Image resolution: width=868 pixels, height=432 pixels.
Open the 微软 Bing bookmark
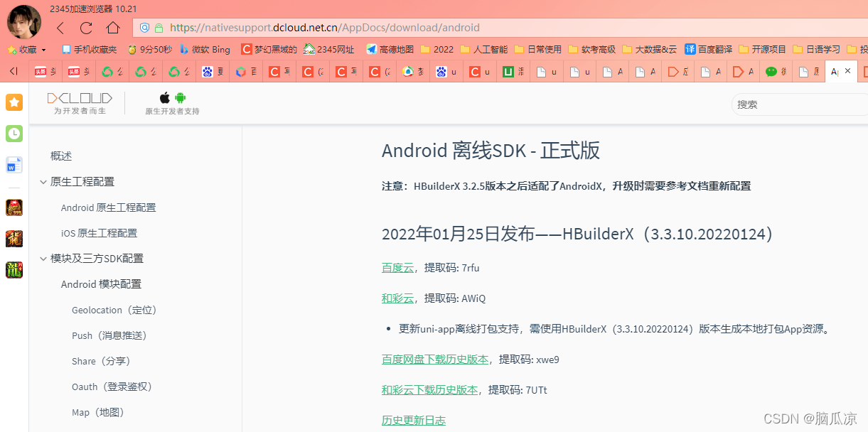205,50
